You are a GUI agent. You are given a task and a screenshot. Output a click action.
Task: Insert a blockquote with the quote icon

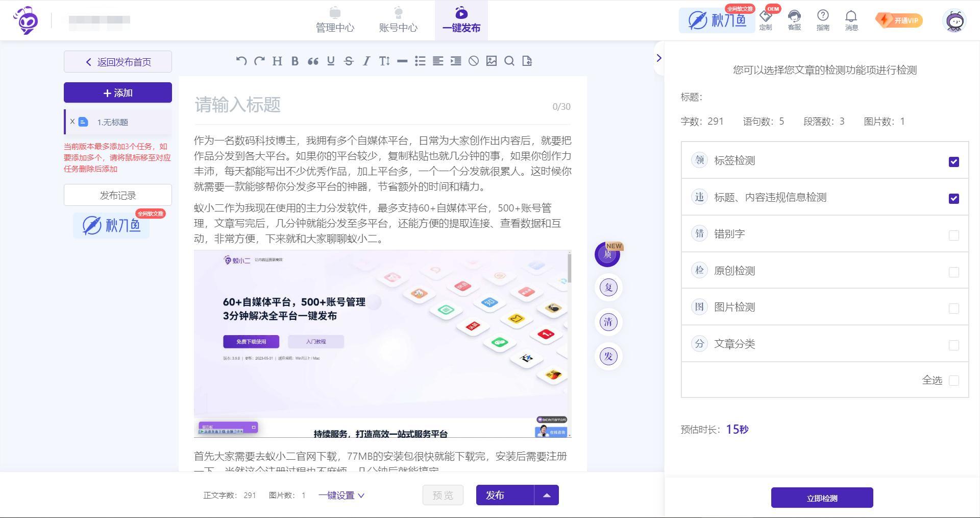[313, 61]
